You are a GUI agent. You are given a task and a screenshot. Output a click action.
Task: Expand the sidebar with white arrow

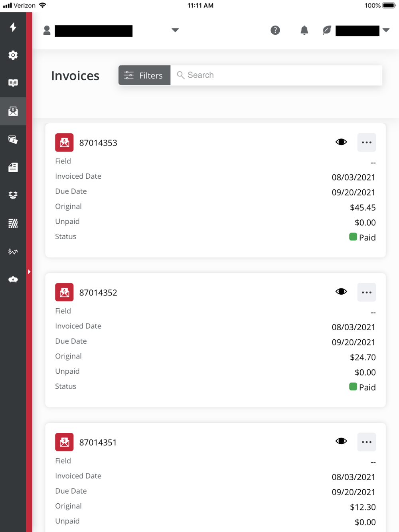tap(29, 272)
